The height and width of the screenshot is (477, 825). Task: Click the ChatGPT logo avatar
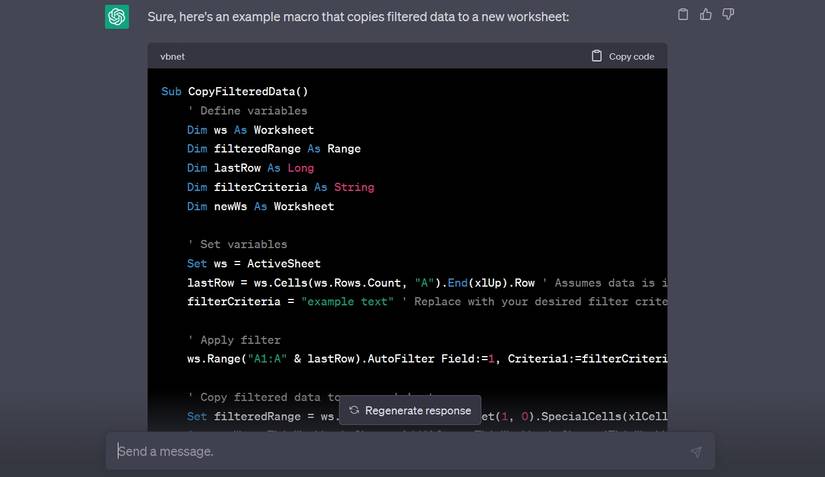pyautogui.click(x=117, y=17)
